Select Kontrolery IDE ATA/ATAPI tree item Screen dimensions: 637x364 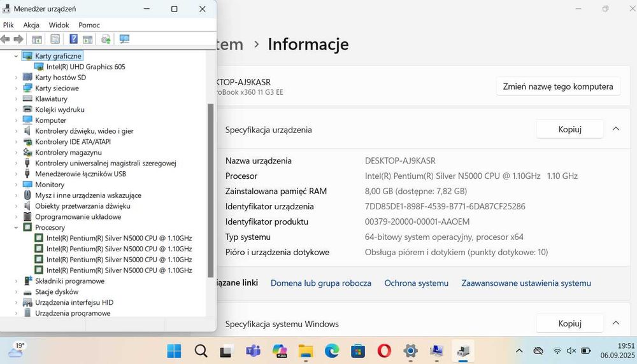[73, 142]
